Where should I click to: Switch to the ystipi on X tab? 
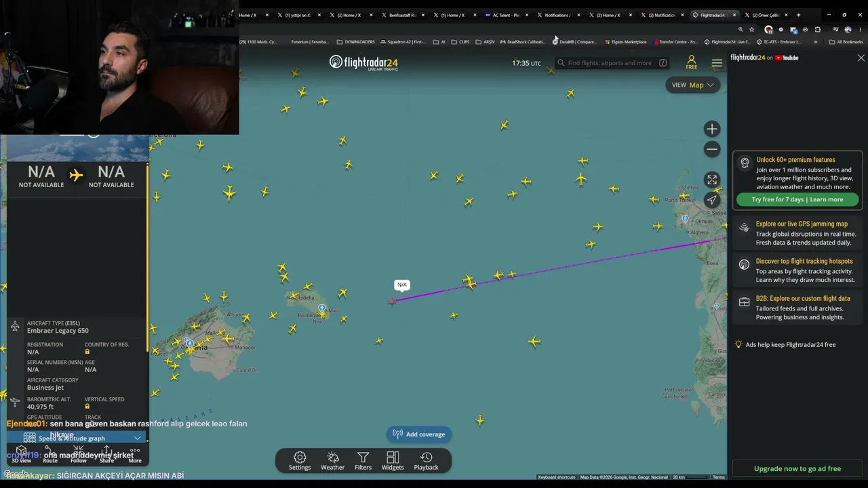(298, 15)
